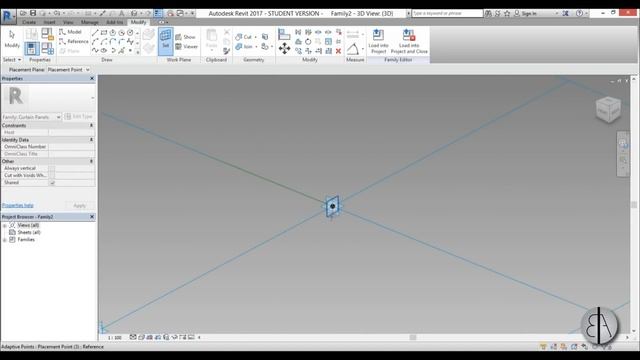Expand the Select panel dropdown
640x360 pixels.
tap(12, 60)
